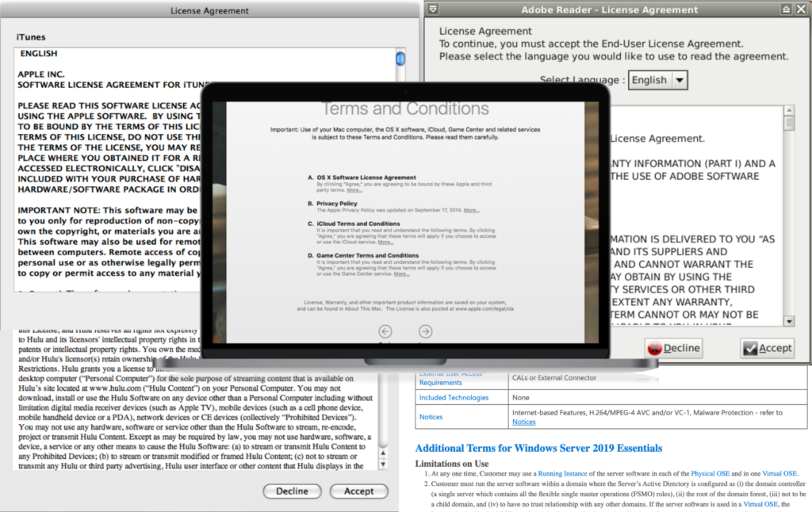Image resolution: width=812 pixels, height=512 pixels.
Task: Click the Adobe license scrollbar up arrow
Action: point(789,112)
